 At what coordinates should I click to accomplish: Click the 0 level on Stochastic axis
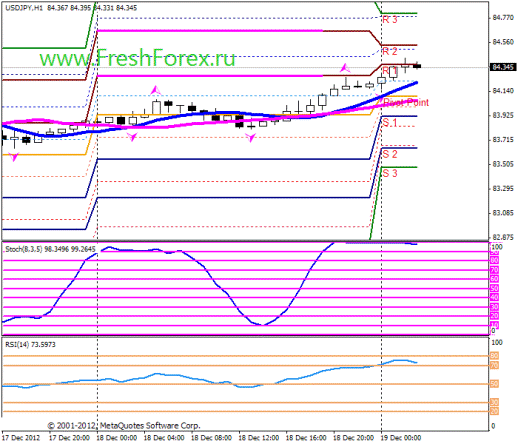coord(493,331)
